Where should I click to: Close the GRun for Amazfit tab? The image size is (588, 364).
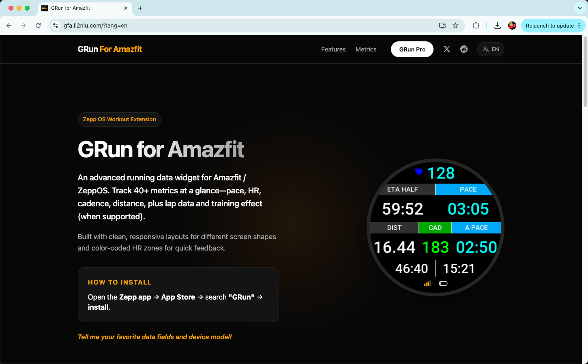126,8
